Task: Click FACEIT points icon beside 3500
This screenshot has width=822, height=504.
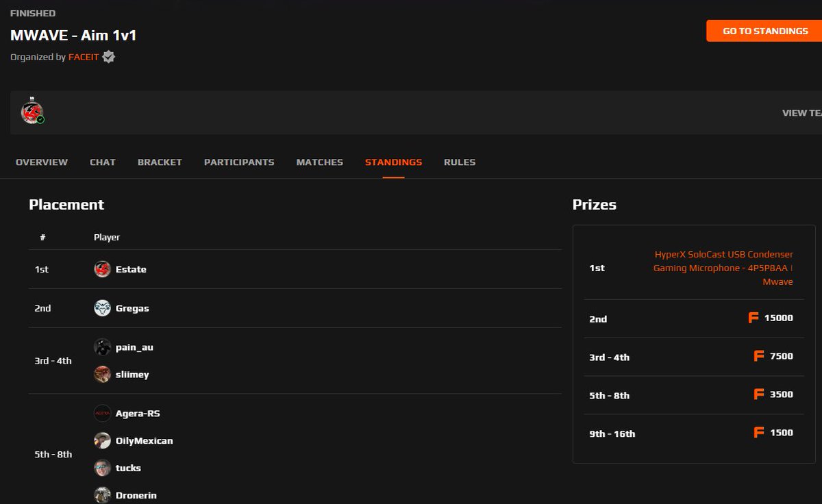Action: [x=759, y=394]
